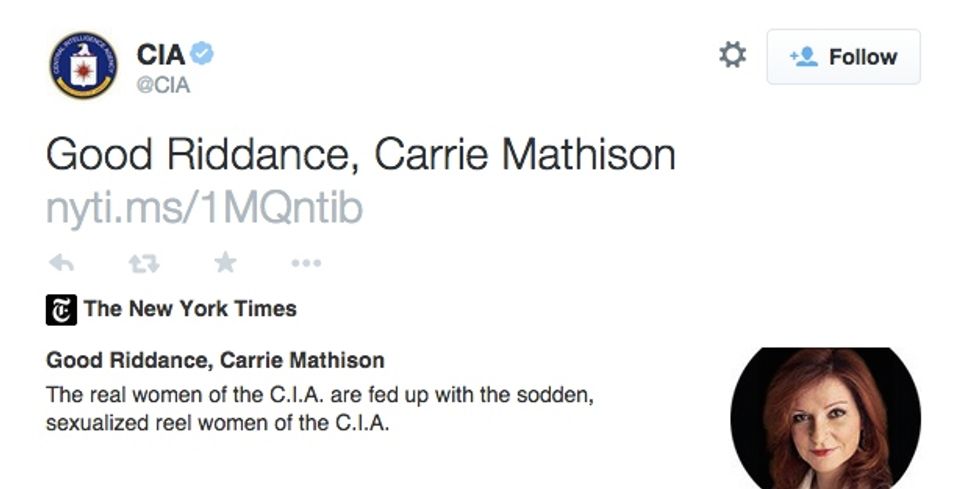This screenshot has height=489, width=980.
Task: Click the summary line starting "sexualized reel women"
Action: click(217, 422)
